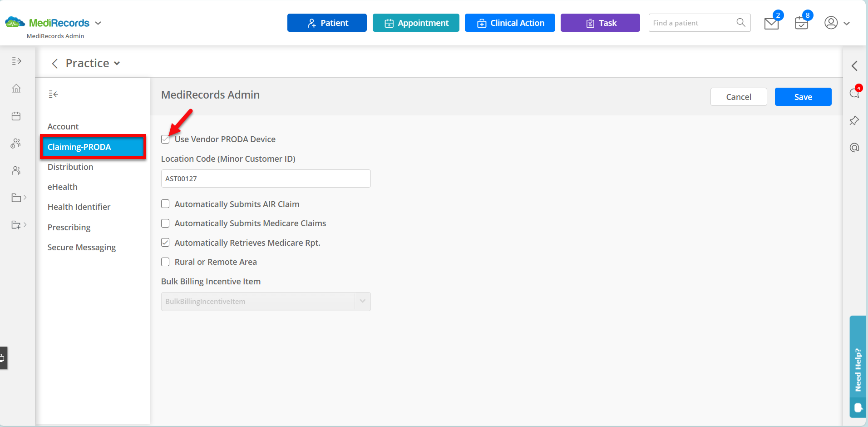Open the MediRecords account switcher chevron
This screenshot has width=868, height=427.
[x=98, y=23]
